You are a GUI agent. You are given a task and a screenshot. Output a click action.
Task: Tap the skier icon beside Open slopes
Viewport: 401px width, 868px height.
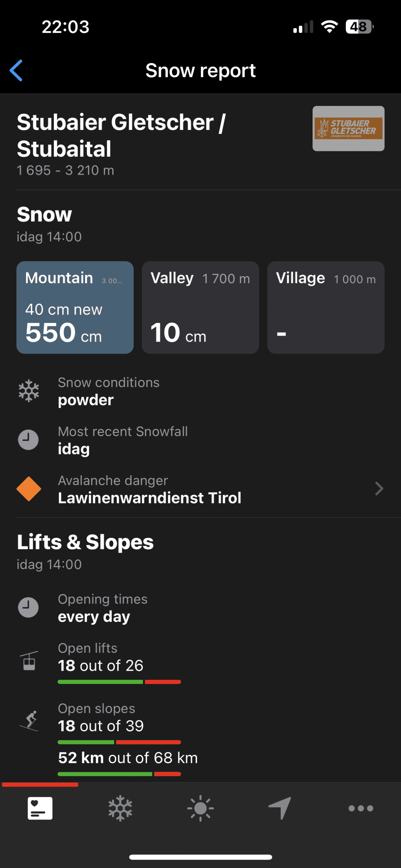point(29,720)
